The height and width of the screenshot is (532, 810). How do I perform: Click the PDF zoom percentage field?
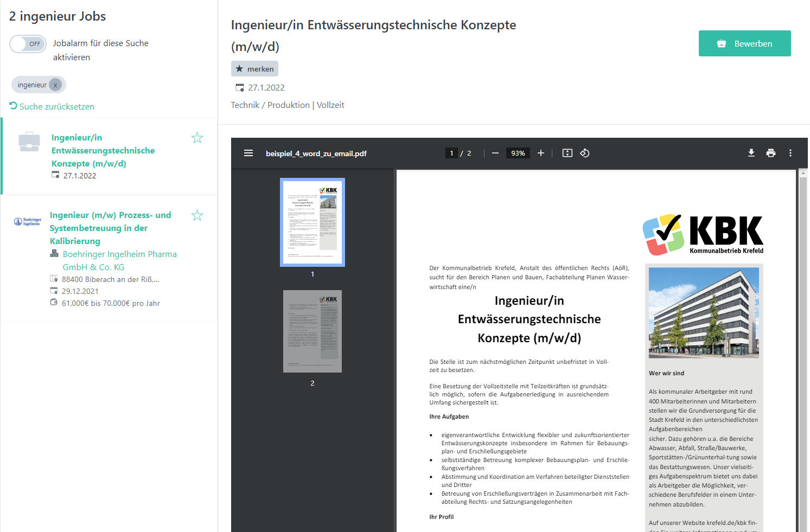[518, 153]
